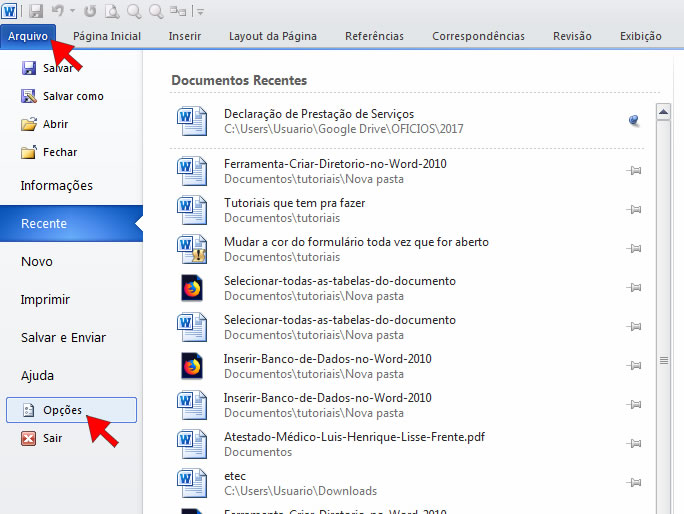This screenshot has width=684, height=514.
Task: Click the Save icon in quick access toolbar
Action: tap(36, 11)
